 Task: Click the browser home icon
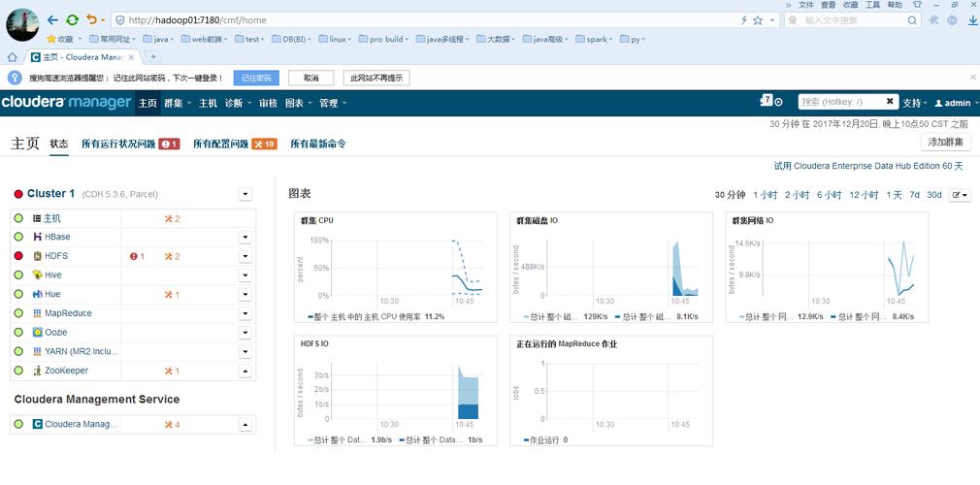pos(12,57)
